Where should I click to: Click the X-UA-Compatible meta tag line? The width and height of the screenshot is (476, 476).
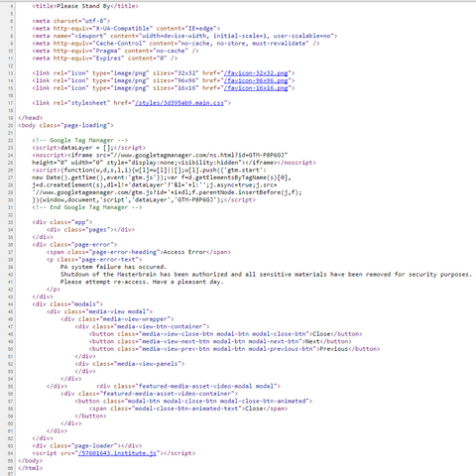point(126,29)
